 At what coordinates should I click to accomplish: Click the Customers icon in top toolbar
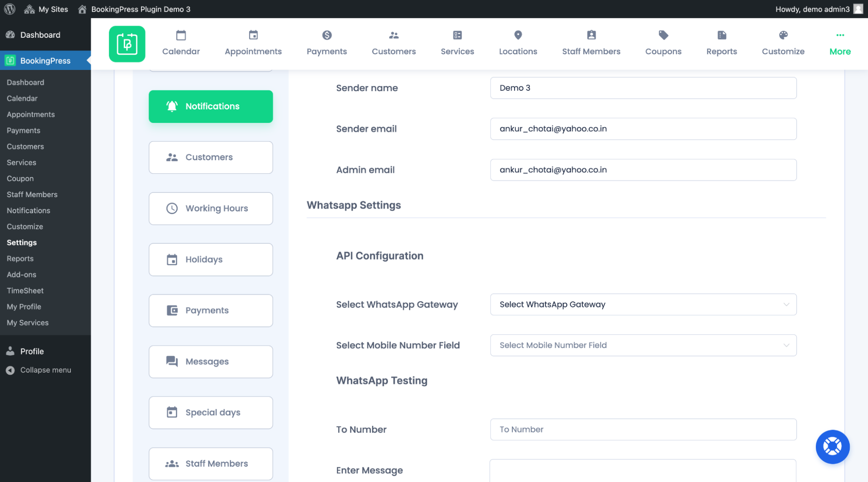click(x=393, y=43)
